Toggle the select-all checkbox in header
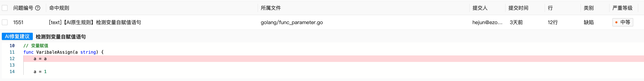Screen dimensions: 644x81 [x=5, y=8]
